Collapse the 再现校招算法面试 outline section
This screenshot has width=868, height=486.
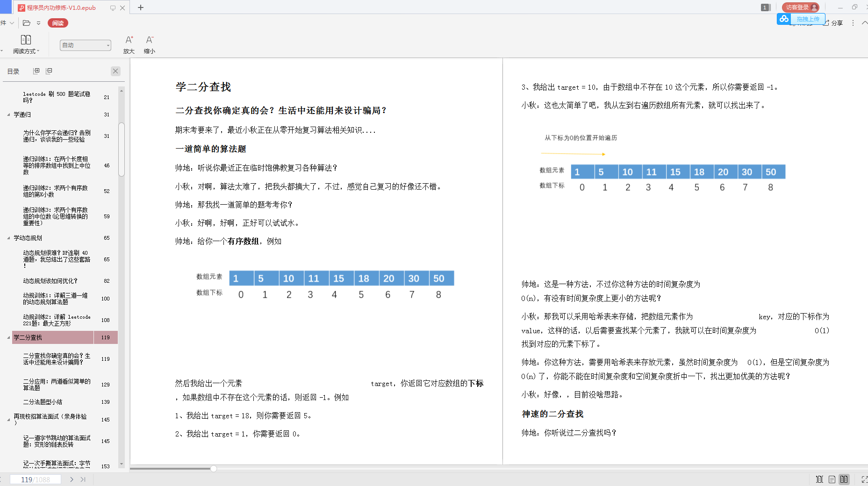coord(8,420)
